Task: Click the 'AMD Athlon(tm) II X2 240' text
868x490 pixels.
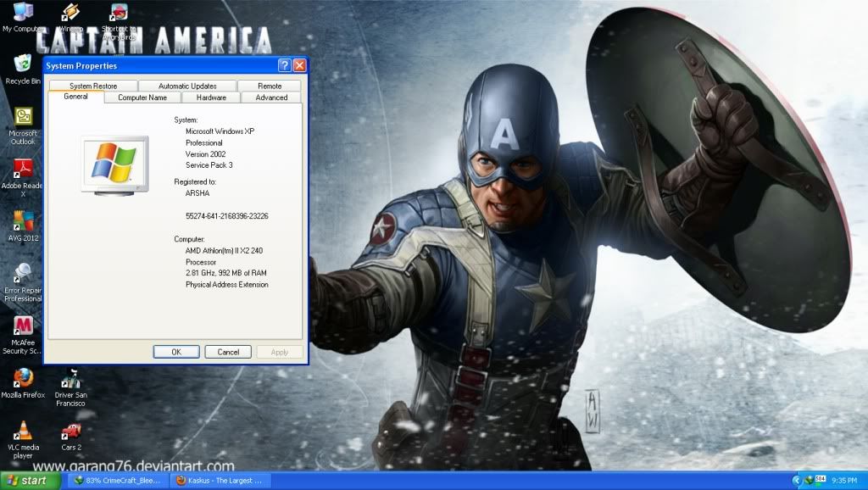Action: coord(224,250)
